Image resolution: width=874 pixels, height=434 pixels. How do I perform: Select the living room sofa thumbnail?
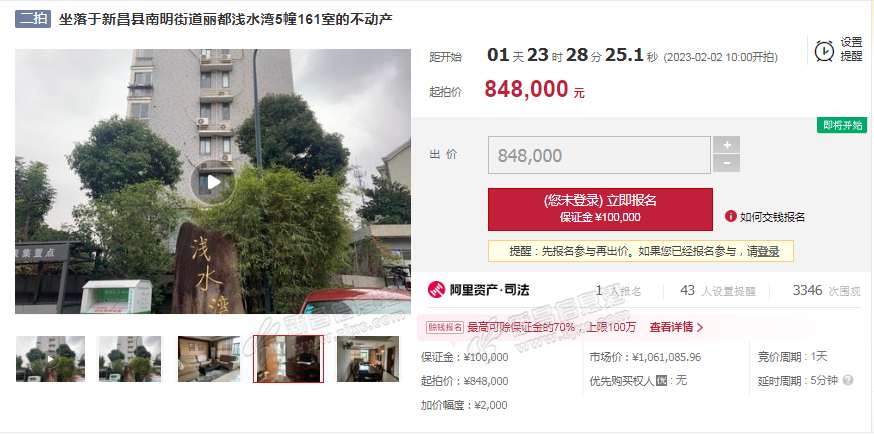tap(209, 359)
